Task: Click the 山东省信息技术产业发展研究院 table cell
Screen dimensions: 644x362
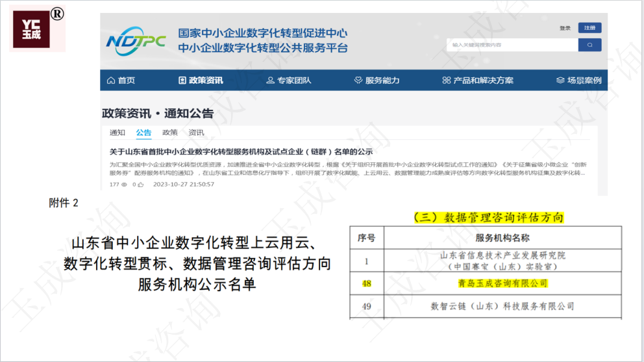Action: point(502,261)
